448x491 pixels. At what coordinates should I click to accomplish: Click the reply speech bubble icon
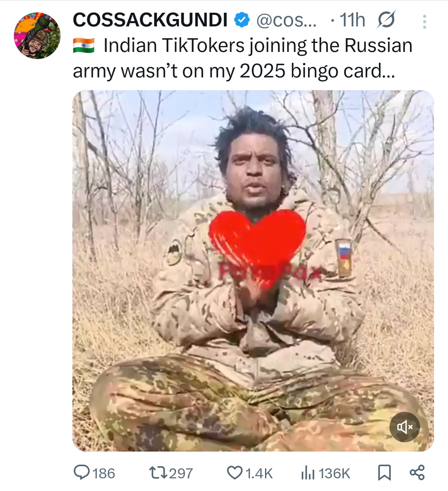coord(82,473)
